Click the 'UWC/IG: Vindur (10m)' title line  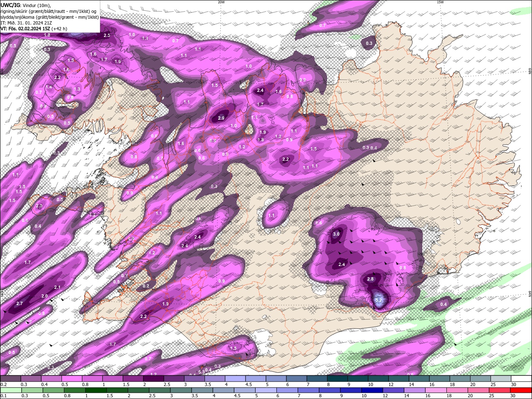click(x=26, y=5)
